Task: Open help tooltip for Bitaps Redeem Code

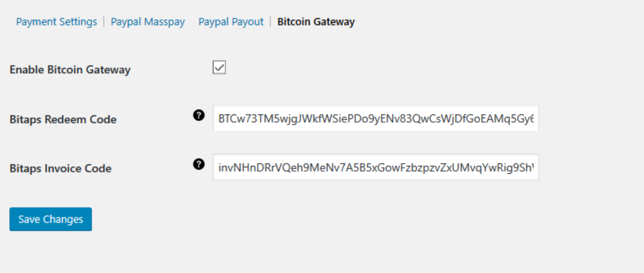Action: [199, 116]
